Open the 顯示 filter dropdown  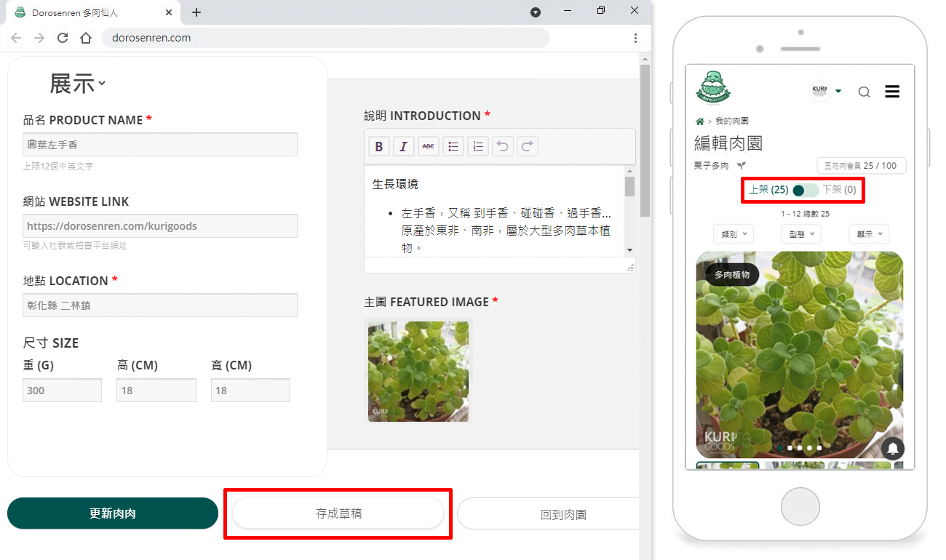[x=869, y=234]
